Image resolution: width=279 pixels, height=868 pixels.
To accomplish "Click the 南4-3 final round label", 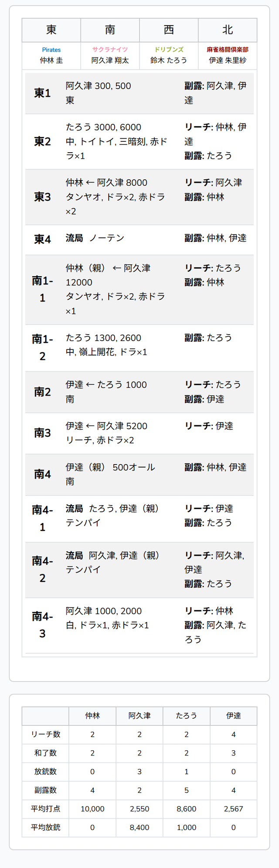I will pos(42,625).
